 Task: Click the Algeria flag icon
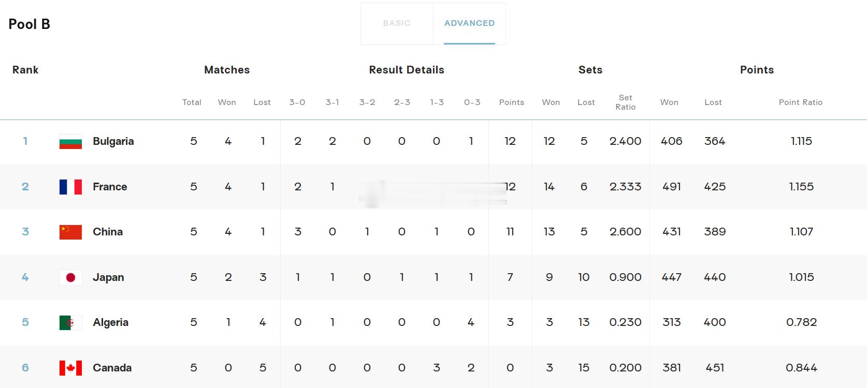point(70,322)
